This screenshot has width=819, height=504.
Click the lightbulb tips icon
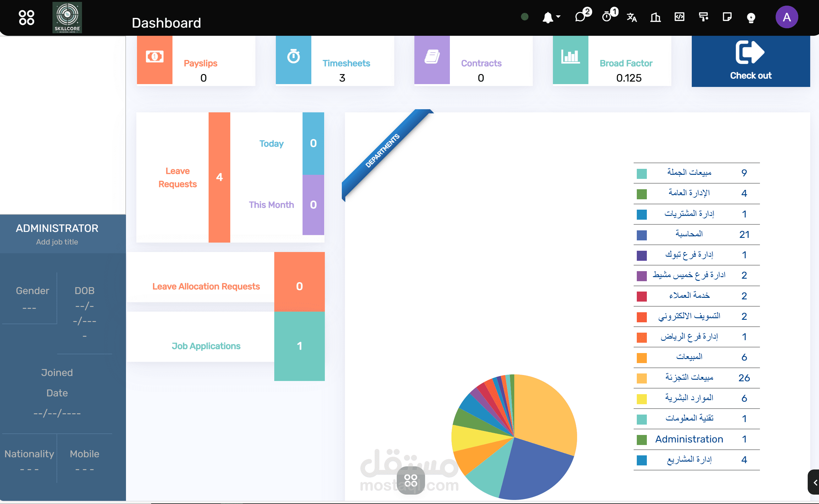751,17
